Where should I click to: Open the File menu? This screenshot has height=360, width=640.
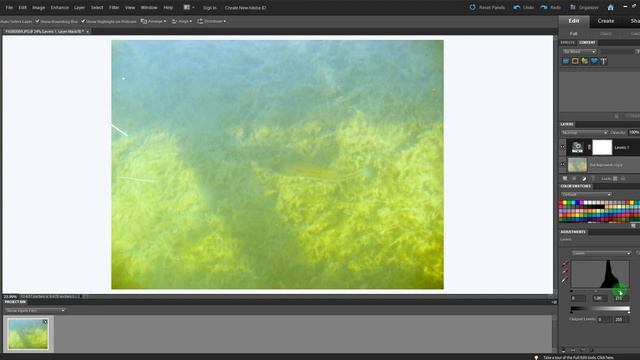point(9,7)
